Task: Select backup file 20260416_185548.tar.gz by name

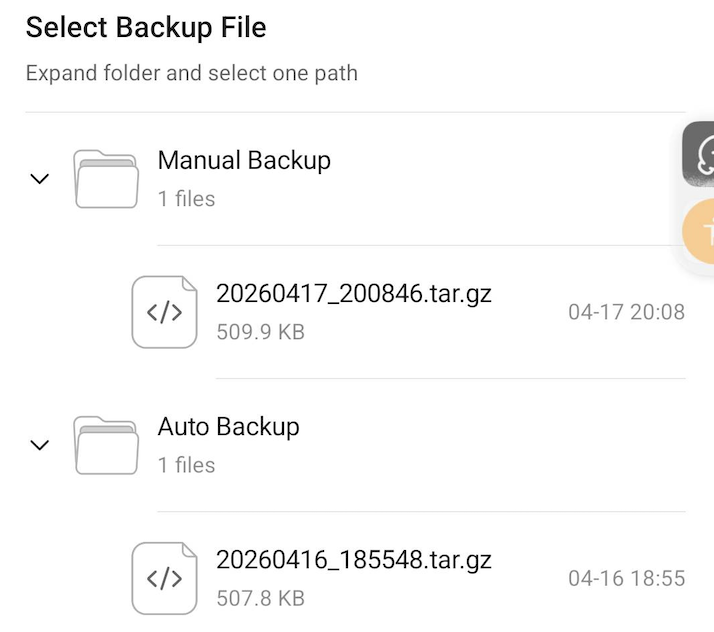Action: (354, 560)
